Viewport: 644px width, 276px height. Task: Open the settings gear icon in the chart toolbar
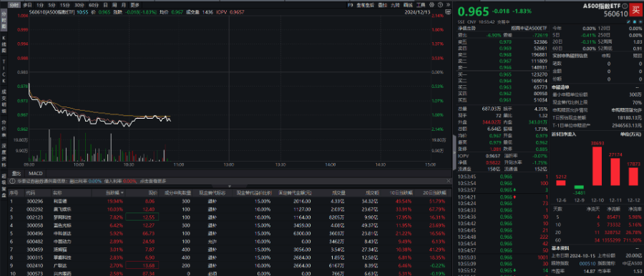tap(431, 5)
